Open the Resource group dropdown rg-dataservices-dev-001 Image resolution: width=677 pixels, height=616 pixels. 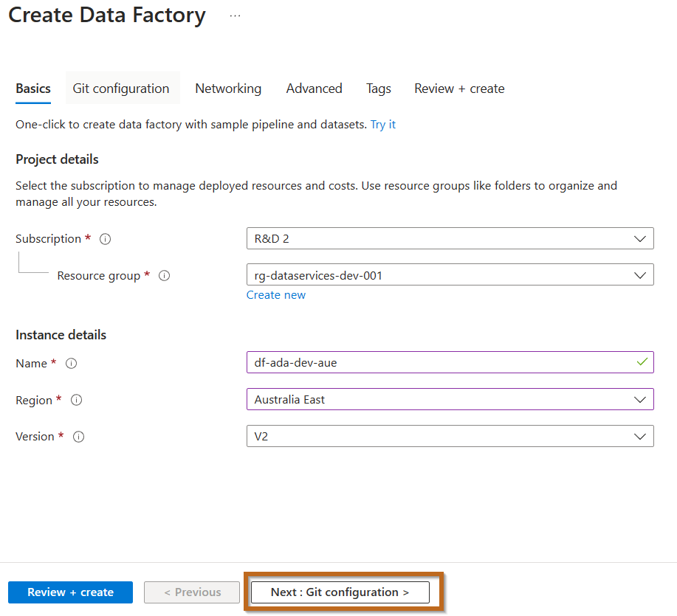click(x=450, y=274)
